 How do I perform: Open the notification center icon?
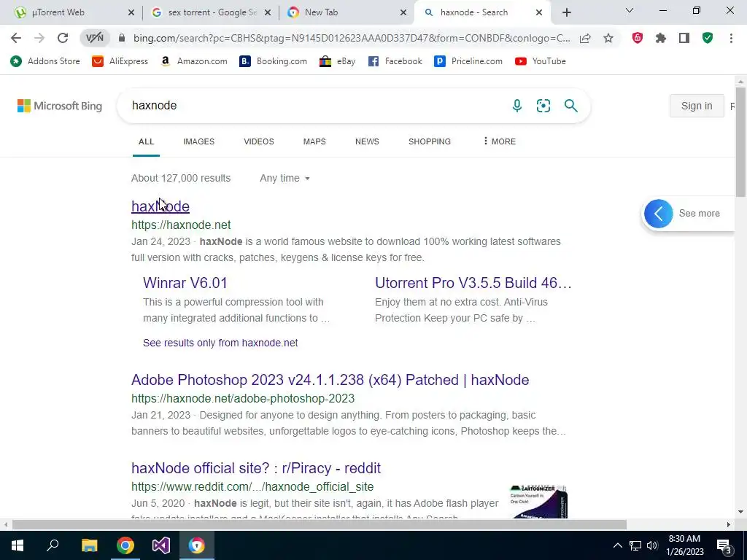pos(724,546)
